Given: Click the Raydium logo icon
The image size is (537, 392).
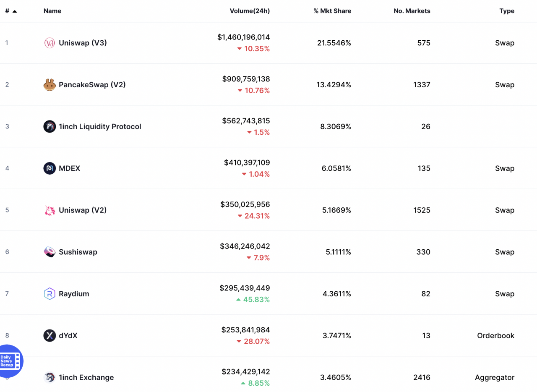Looking at the screenshot, I should pos(50,294).
